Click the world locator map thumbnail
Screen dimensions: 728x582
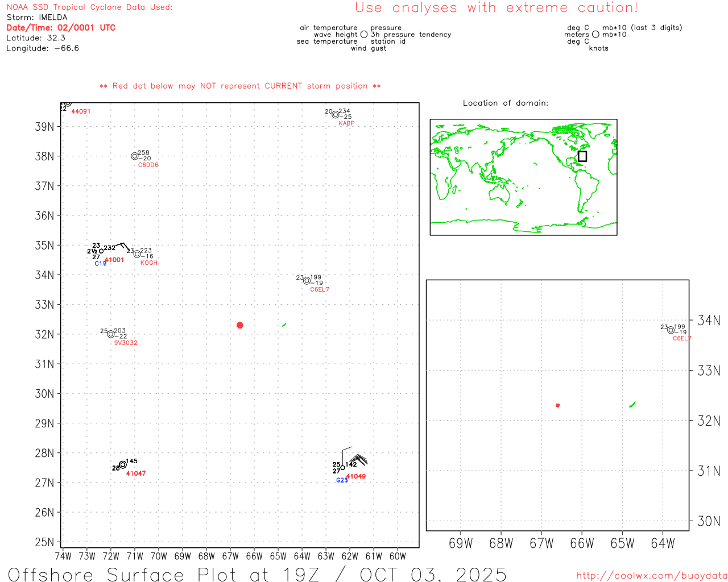pos(523,177)
